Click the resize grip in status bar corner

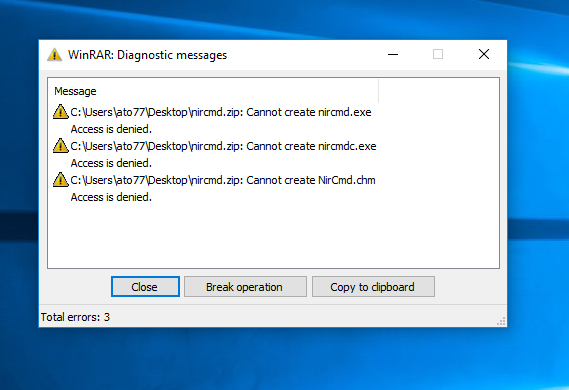click(501, 321)
